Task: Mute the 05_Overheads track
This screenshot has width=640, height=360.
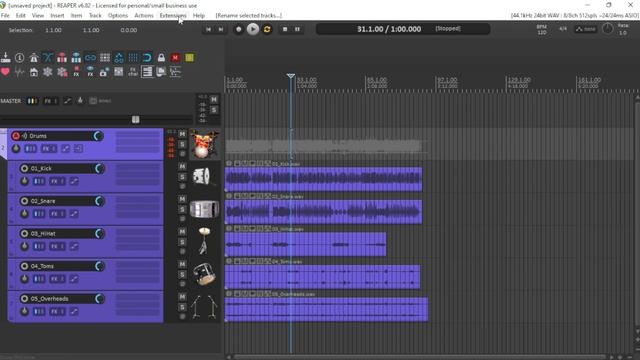Action: click(x=182, y=297)
